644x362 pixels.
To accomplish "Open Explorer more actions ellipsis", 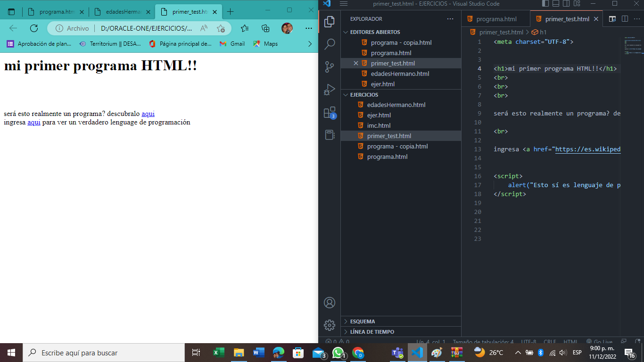I will click(450, 19).
